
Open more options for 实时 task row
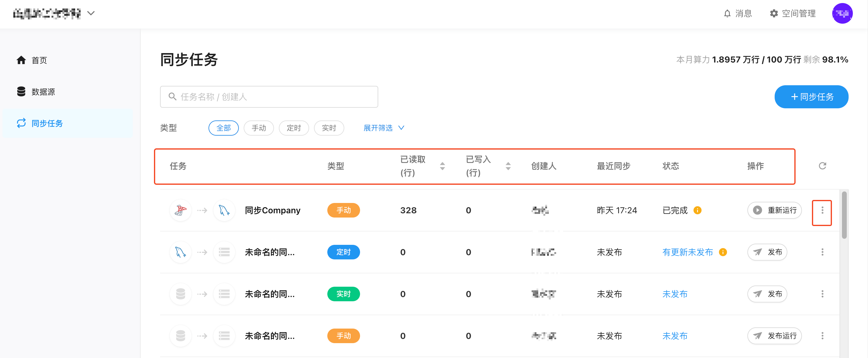pos(822,294)
